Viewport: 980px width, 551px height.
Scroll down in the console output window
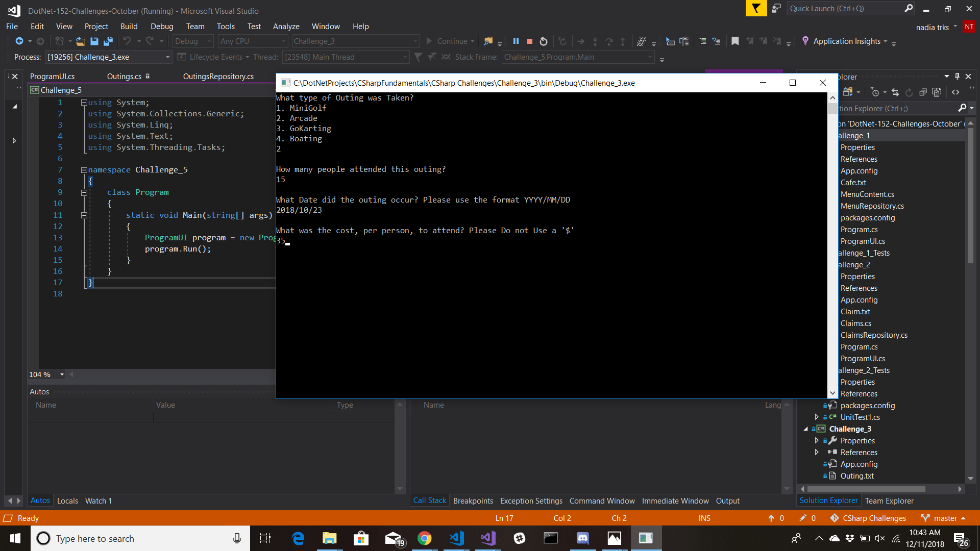click(832, 390)
